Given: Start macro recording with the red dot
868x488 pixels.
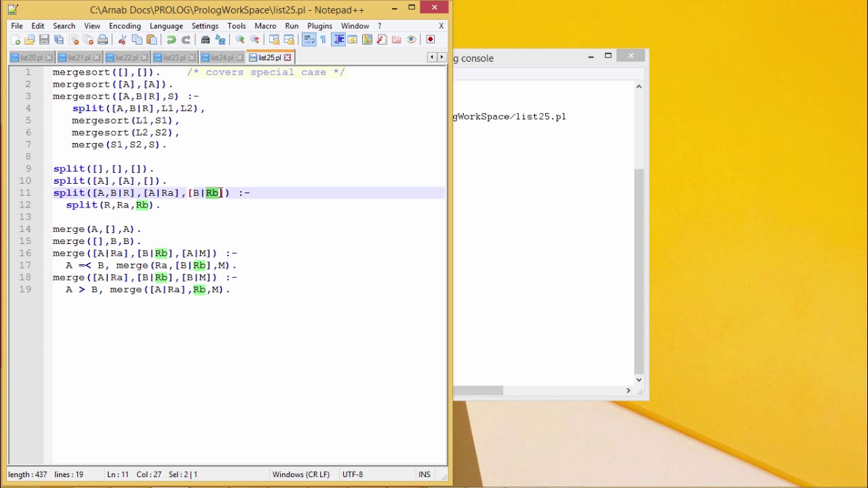Looking at the screenshot, I should coord(431,40).
